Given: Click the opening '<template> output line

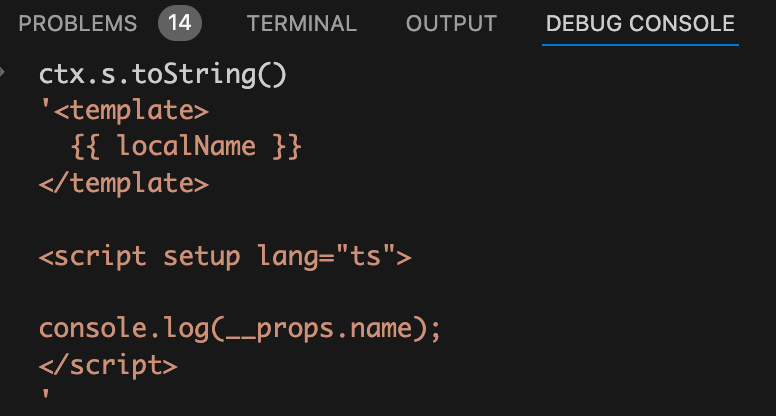Looking at the screenshot, I should [124, 110].
